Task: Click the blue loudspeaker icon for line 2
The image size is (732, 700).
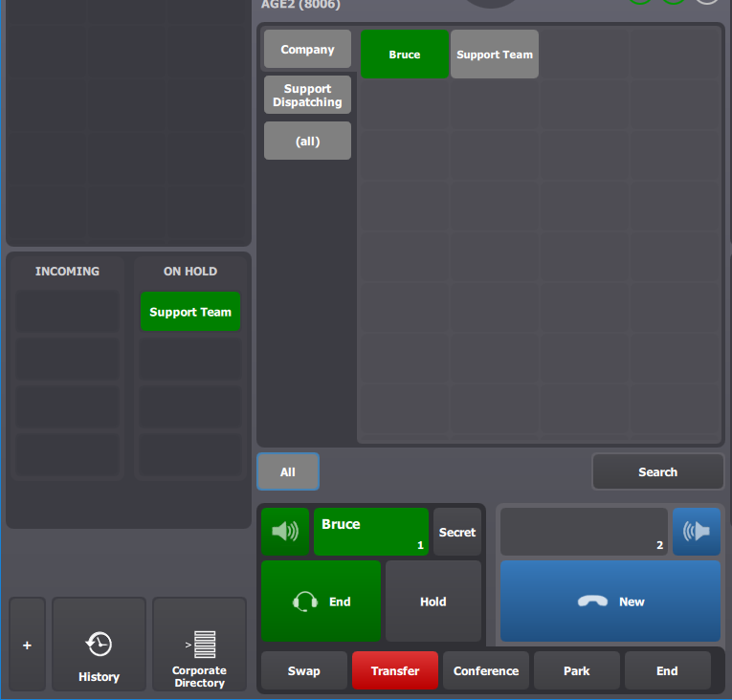Action: click(696, 532)
